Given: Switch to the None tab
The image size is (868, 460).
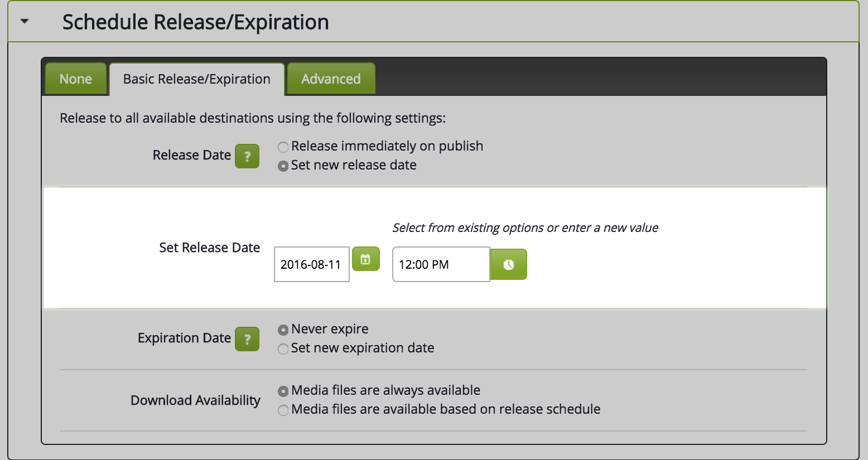Looking at the screenshot, I should coord(76,79).
